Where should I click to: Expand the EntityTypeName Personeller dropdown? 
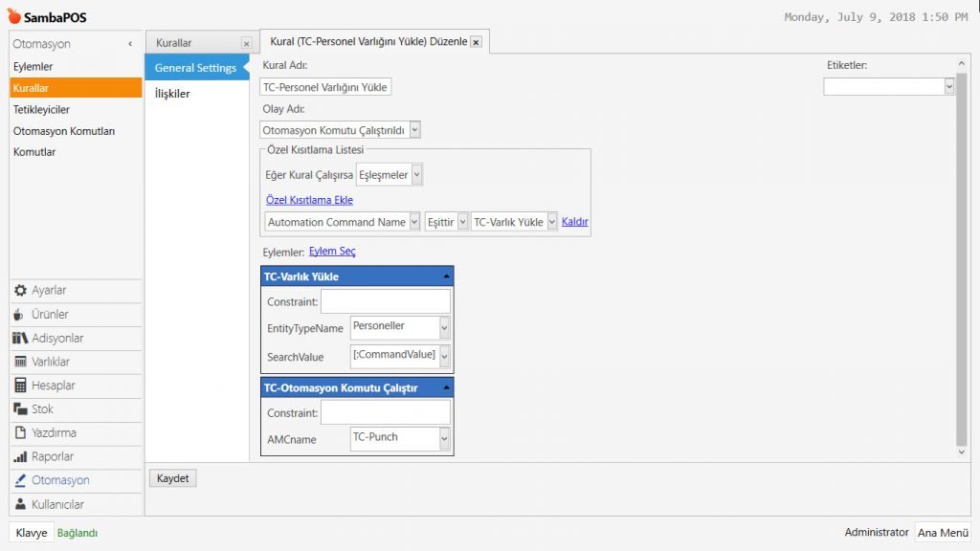pos(444,327)
